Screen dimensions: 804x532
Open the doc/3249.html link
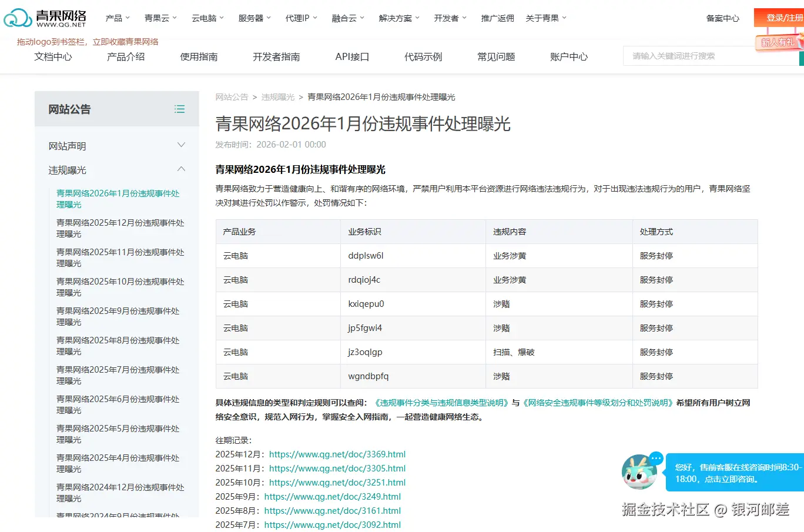pos(333,497)
